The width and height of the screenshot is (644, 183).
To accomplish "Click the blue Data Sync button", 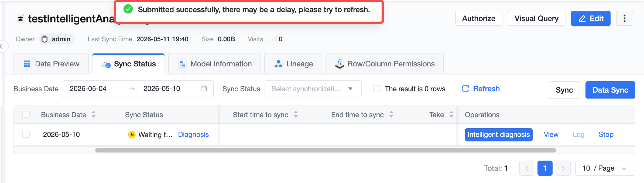I will coord(610,90).
